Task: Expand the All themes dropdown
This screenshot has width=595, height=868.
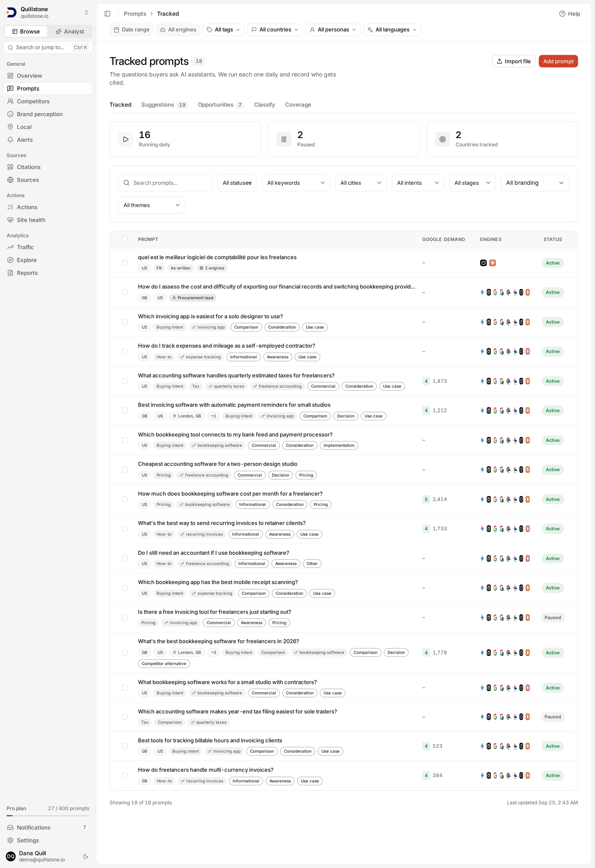Action: (151, 205)
